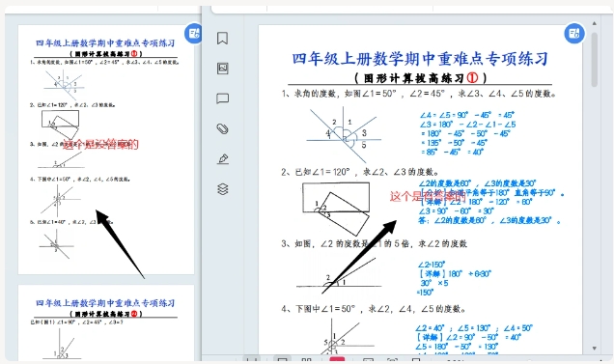Click the vertical scrollbar thumb
The height and width of the screenshot is (364, 614).
pos(594,60)
